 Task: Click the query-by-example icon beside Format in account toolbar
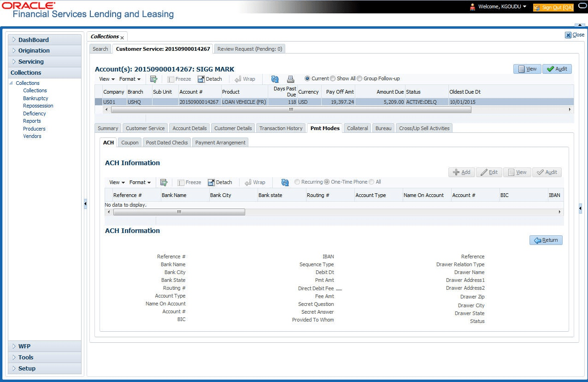coord(154,79)
